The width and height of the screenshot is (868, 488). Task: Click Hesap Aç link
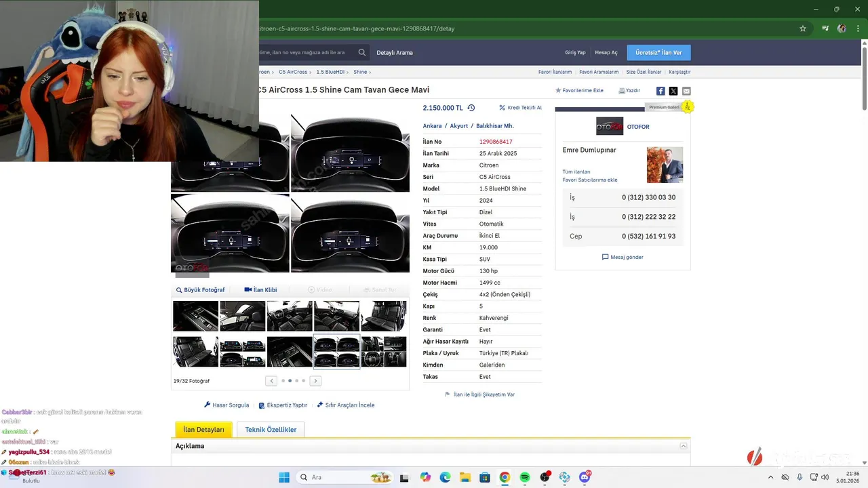(x=606, y=53)
